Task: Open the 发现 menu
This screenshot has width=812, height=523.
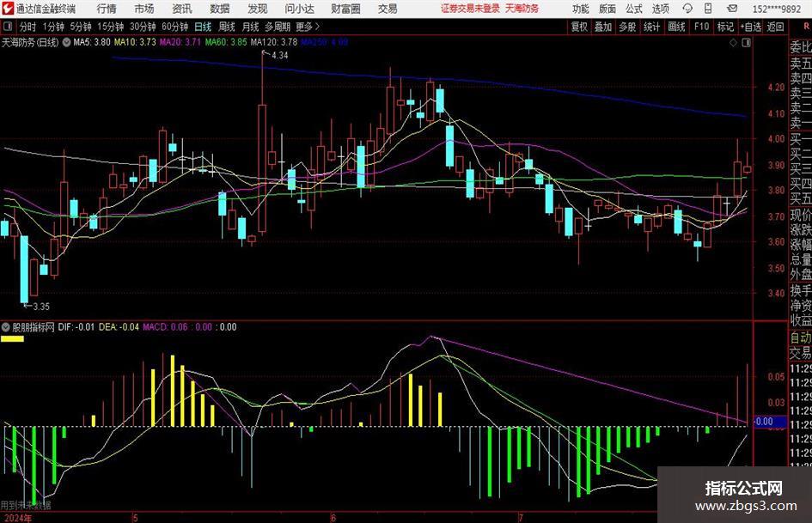Action: pyautogui.click(x=258, y=9)
